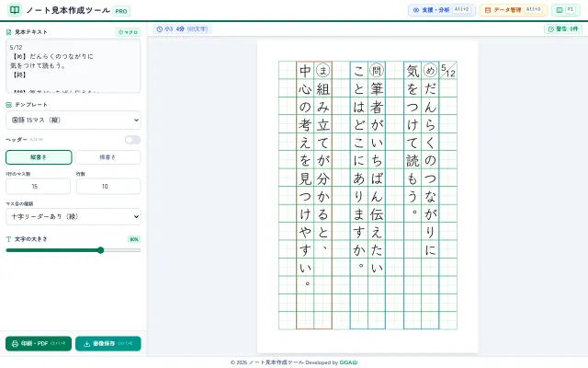The height and width of the screenshot is (368, 588).
Task: Click the 行数 input field showing 10
Action: (108, 186)
